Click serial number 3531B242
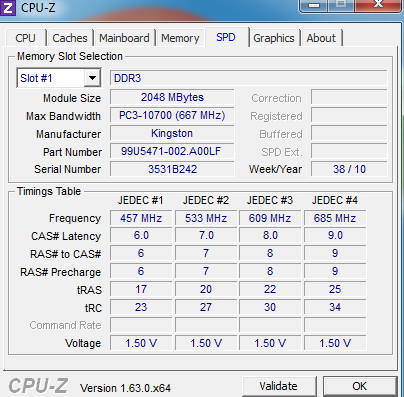 click(x=172, y=169)
